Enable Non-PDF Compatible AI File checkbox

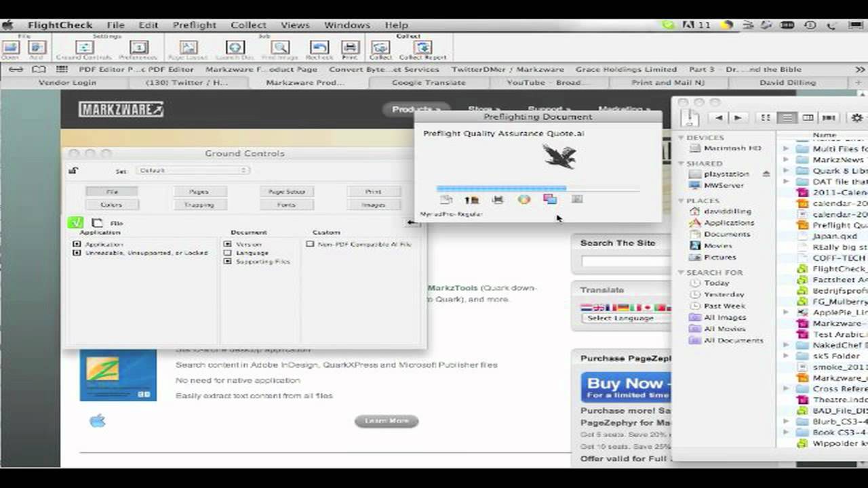(310, 244)
